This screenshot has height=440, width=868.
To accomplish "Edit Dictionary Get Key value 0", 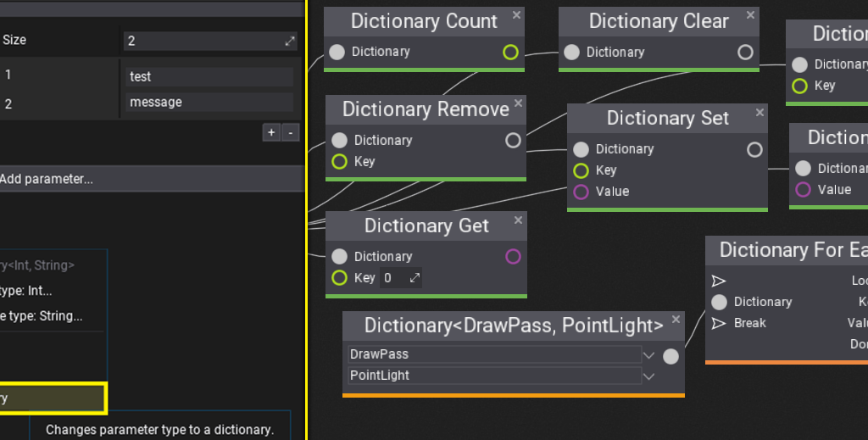I will click(x=401, y=278).
